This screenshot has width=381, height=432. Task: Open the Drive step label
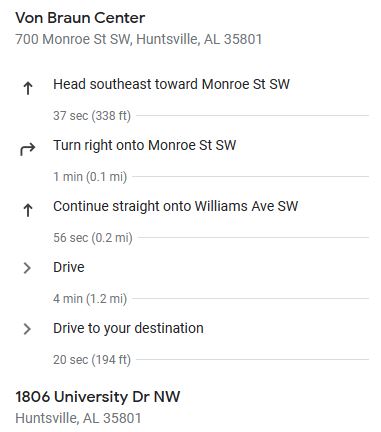tap(69, 267)
